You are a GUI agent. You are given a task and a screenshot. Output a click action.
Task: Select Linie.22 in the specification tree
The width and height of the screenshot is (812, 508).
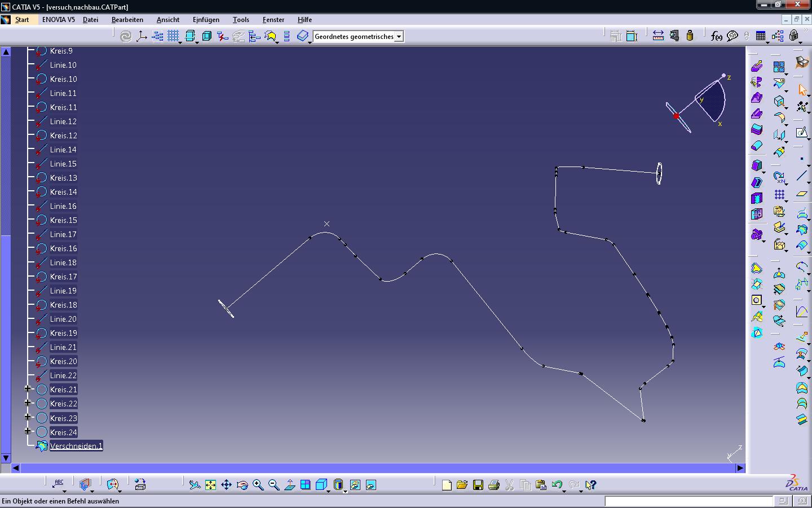point(63,375)
